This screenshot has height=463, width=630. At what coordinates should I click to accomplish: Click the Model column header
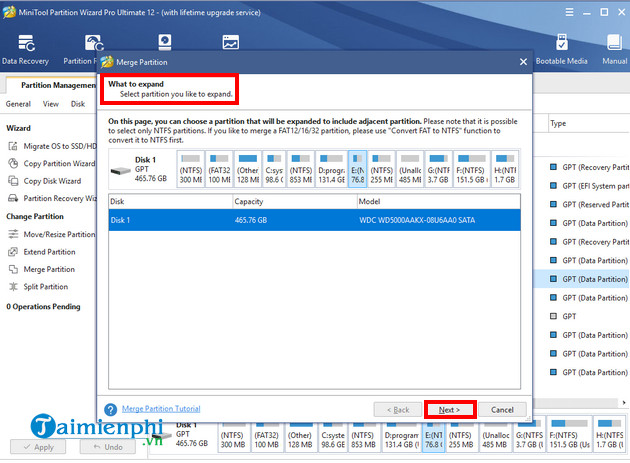pyautogui.click(x=439, y=202)
